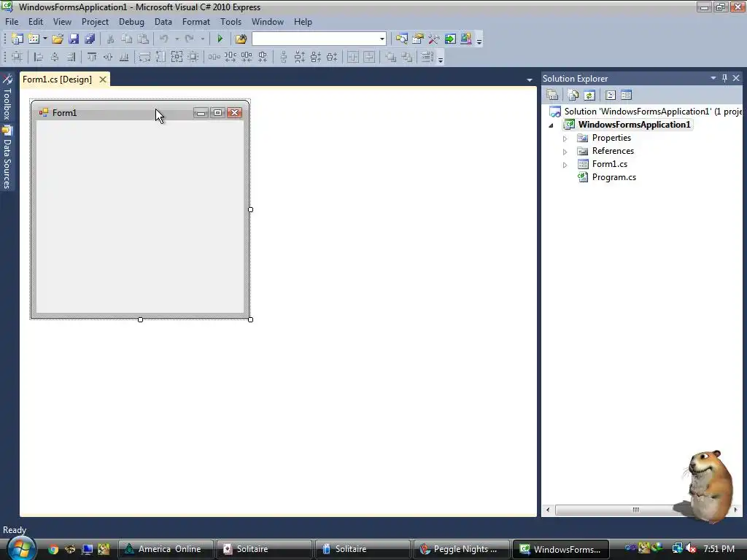747x560 pixels.
Task: Click the Bring to Front icon
Action: pos(391,57)
